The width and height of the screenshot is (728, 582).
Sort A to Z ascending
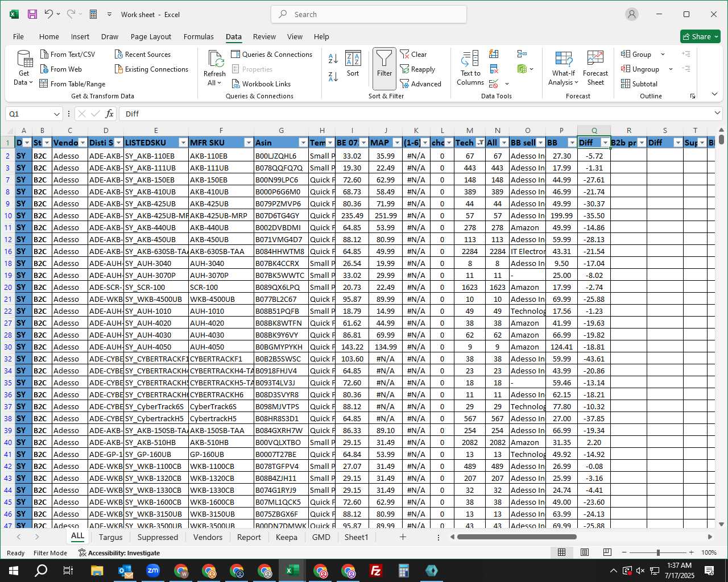click(333, 58)
